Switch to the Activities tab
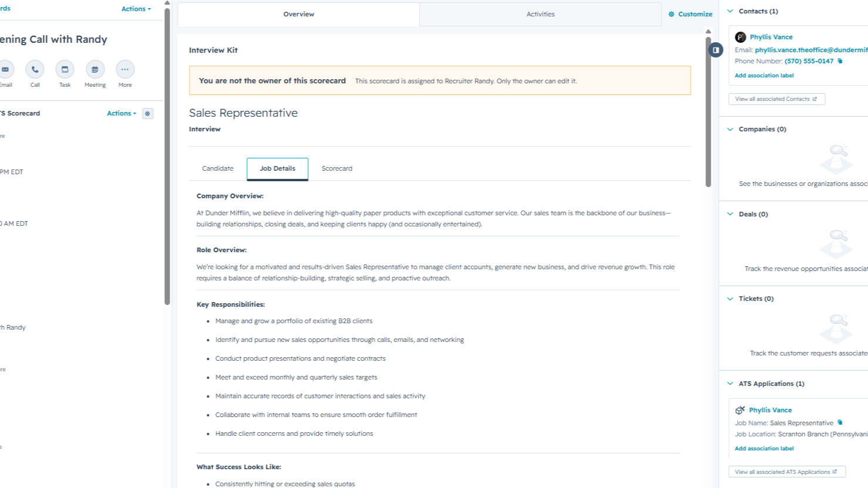Viewport: 868px width, 488px height. tap(541, 14)
